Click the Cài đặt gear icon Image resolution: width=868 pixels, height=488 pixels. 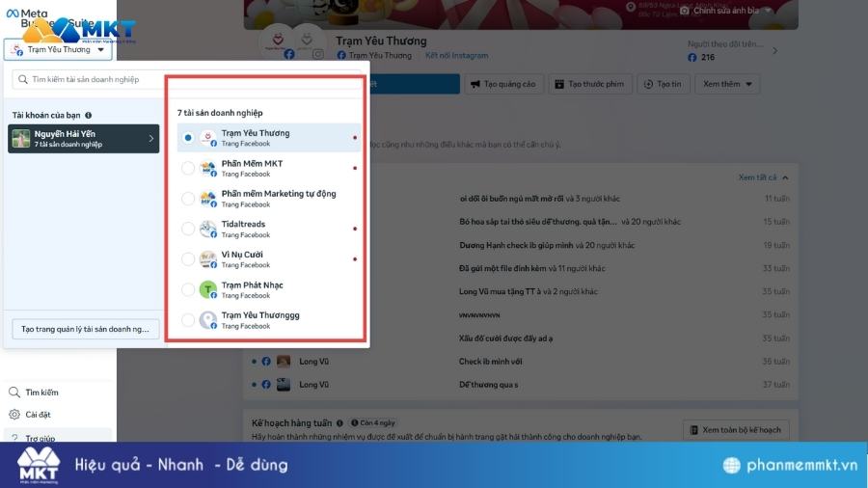coord(14,415)
